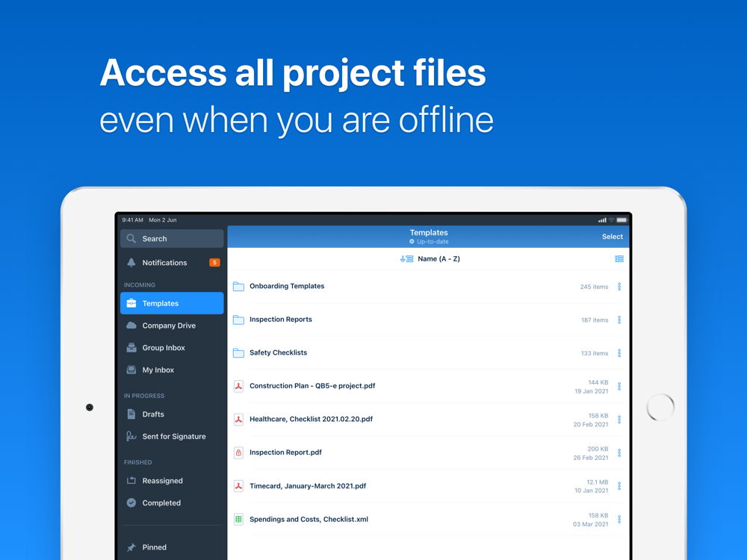Open My Inbox in sidebar
747x560 pixels.
172,370
